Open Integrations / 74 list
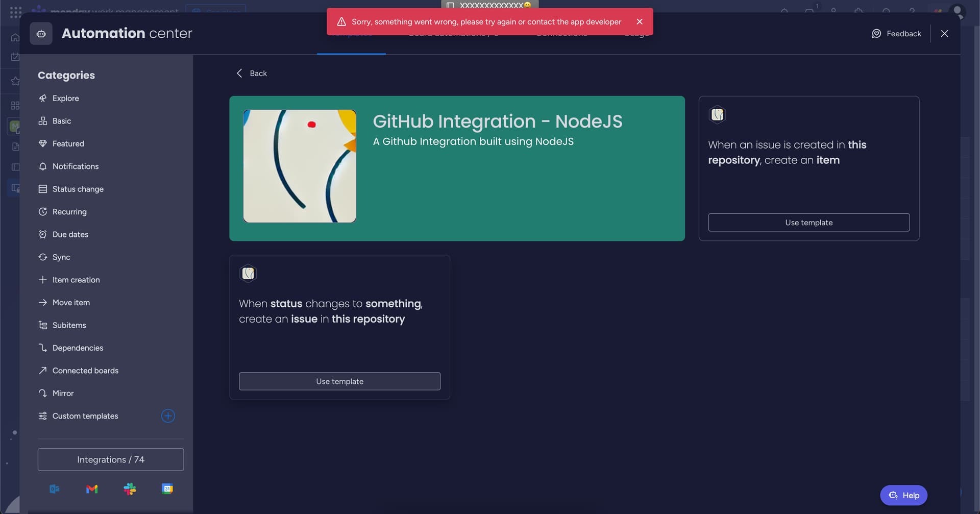980x514 pixels. [x=111, y=459]
